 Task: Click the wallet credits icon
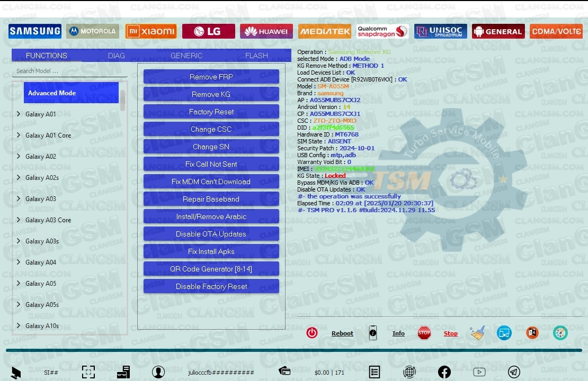pyautogui.click(x=284, y=371)
